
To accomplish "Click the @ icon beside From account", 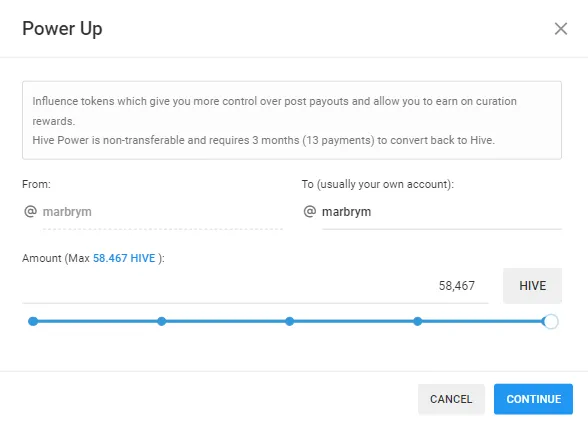I will click(30, 211).
